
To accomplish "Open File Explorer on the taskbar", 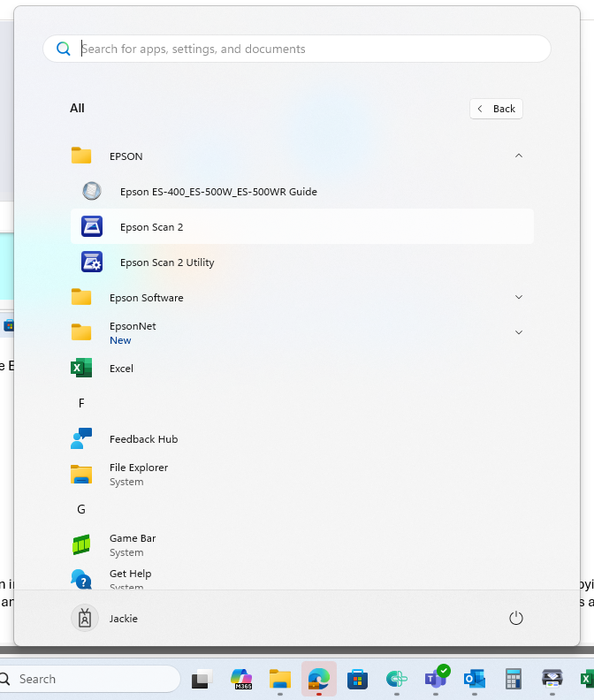I will (280, 679).
